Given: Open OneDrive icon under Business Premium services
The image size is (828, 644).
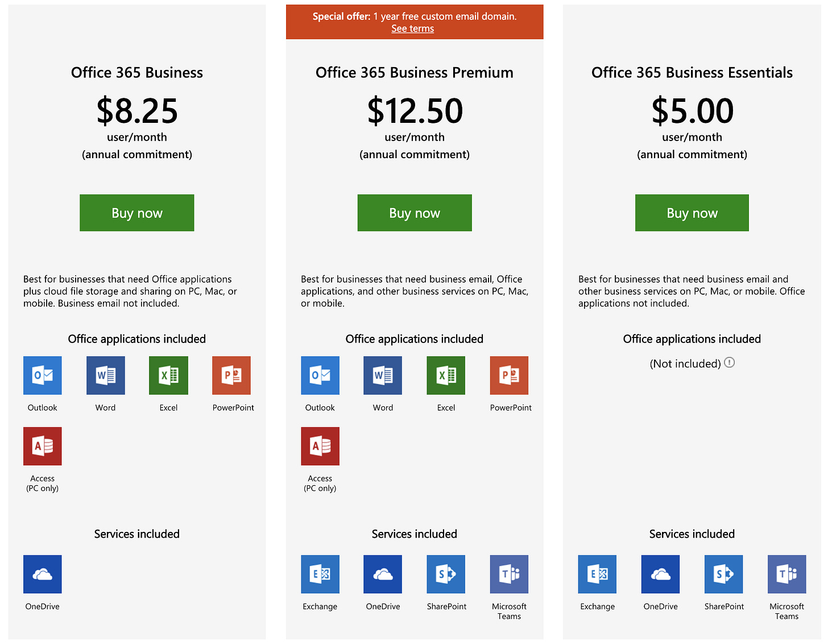Looking at the screenshot, I should [x=383, y=575].
